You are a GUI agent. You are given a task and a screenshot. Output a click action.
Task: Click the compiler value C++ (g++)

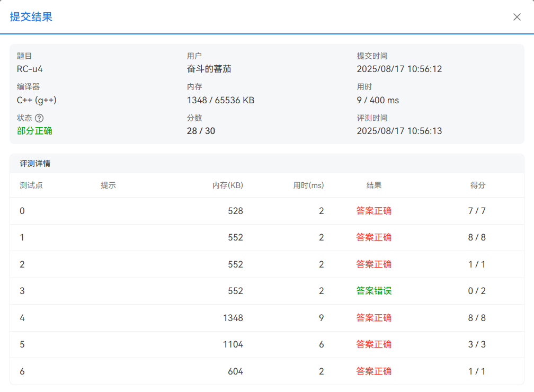[x=37, y=100]
